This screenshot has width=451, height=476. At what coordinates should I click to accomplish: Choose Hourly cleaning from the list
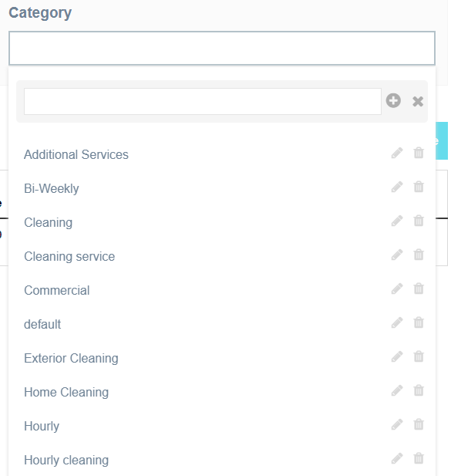66,461
